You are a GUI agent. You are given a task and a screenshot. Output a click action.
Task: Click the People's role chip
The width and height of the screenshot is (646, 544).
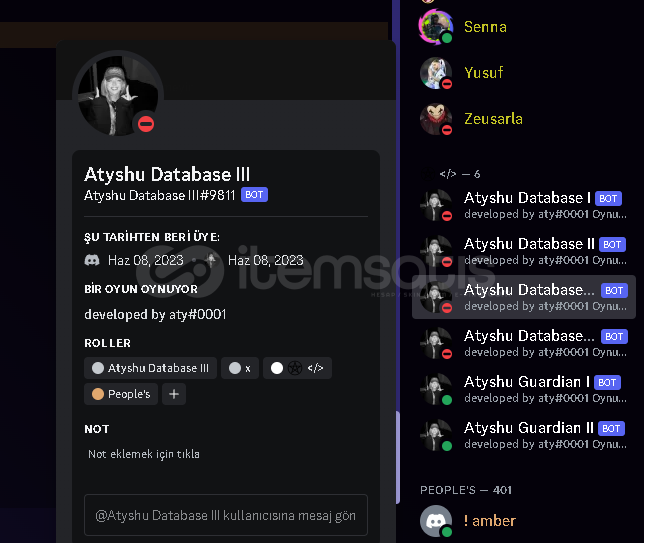pos(121,394)
